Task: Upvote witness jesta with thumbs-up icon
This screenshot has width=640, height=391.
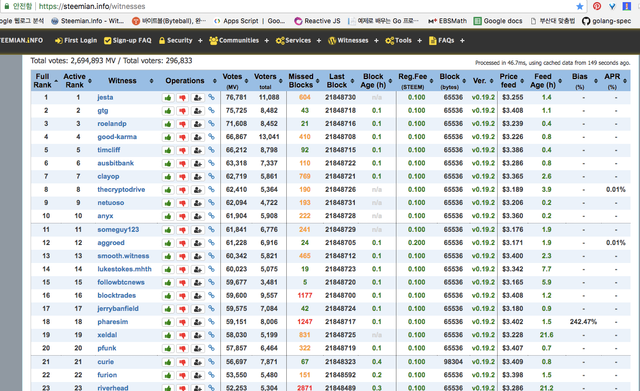Action: pos(168,98)
